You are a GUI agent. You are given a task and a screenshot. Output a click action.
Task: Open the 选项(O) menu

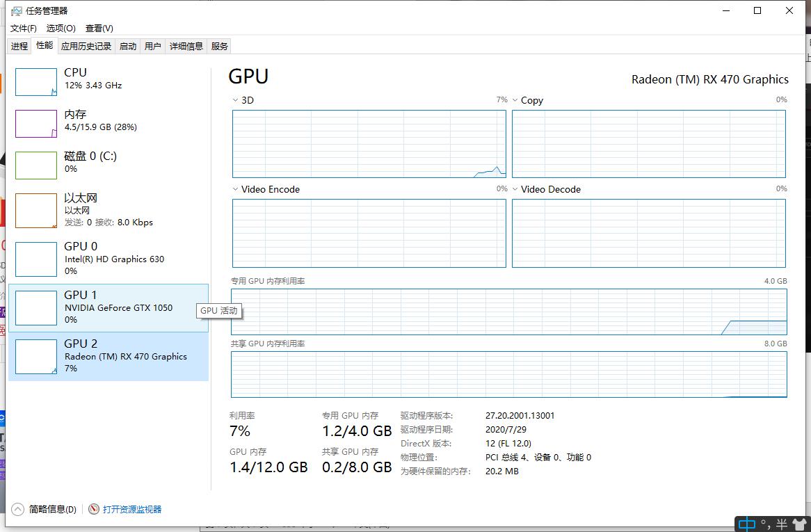[x=61, y=29]
